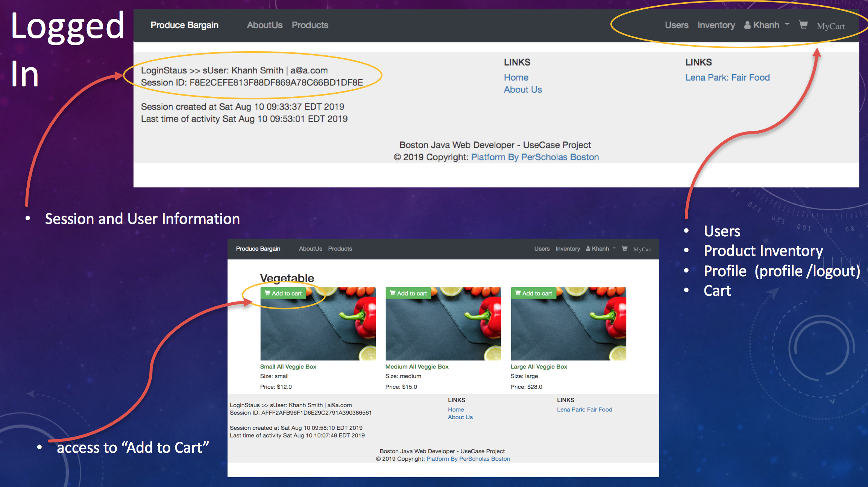Click MyCart link in top navbar

830,26
